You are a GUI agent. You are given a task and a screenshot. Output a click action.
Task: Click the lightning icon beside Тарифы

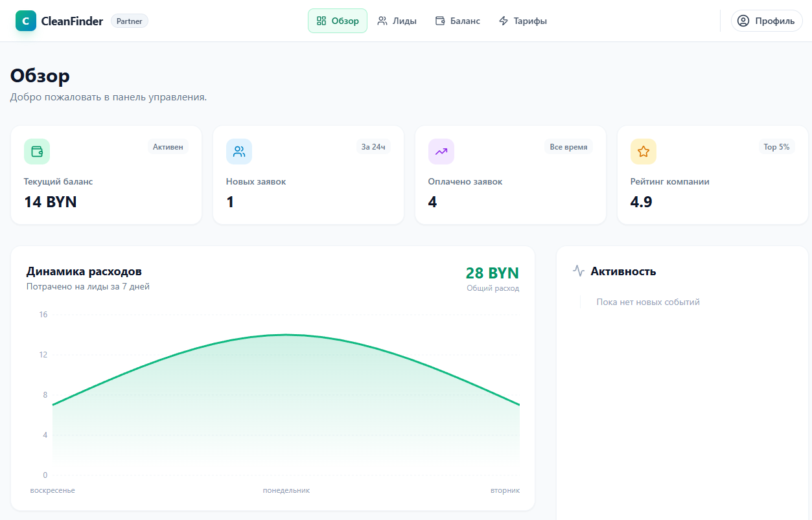503,20
